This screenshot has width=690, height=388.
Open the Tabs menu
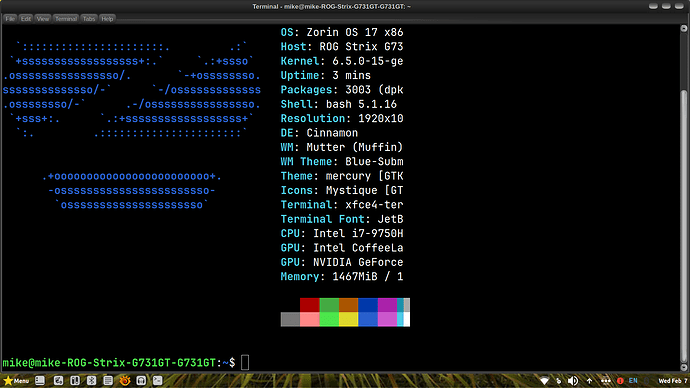[x=89, y=18]
